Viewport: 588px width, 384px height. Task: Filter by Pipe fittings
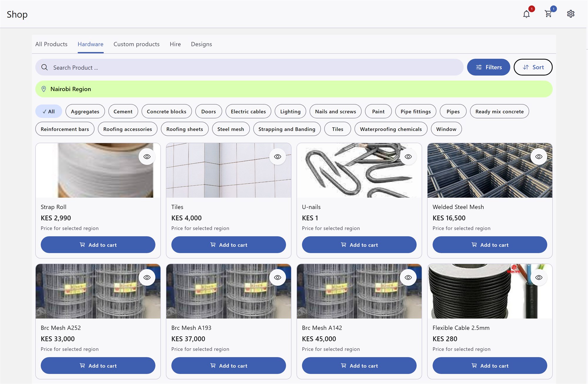tap(415, 111)
